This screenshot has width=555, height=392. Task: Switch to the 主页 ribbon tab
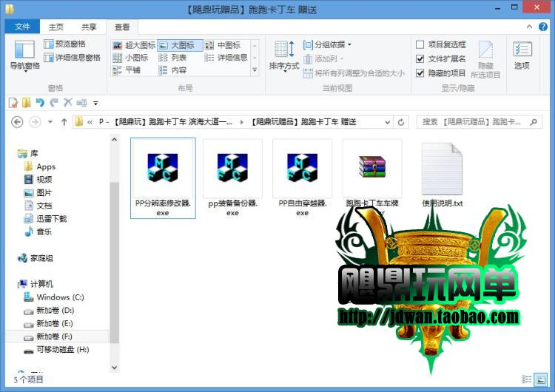[56, 27]
